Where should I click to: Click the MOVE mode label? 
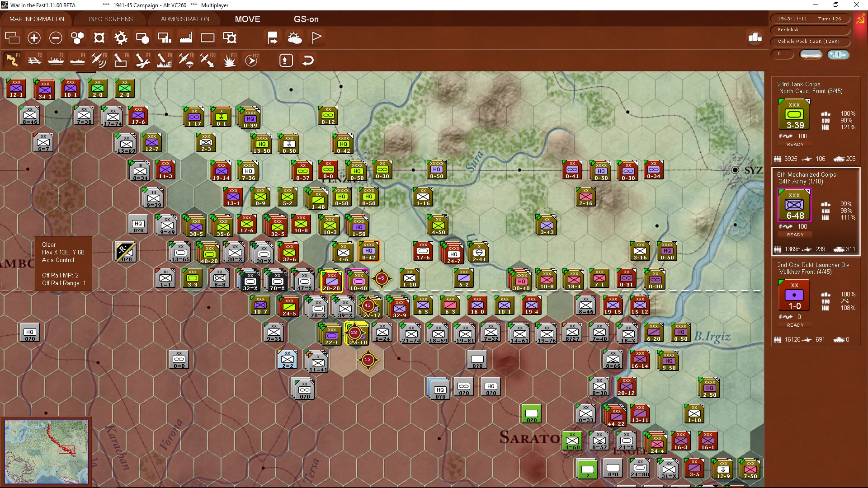[x=247, y=19]
